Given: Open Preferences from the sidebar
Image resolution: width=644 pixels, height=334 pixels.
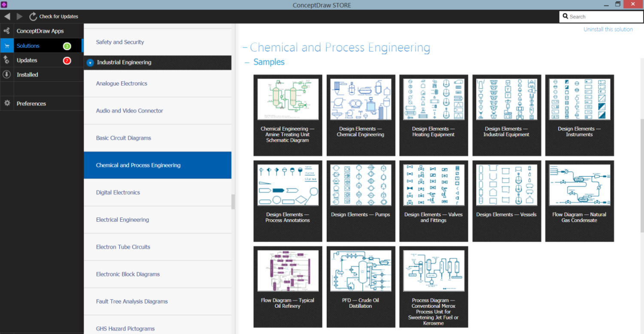Looking at the screenshot, I should 42,103.
